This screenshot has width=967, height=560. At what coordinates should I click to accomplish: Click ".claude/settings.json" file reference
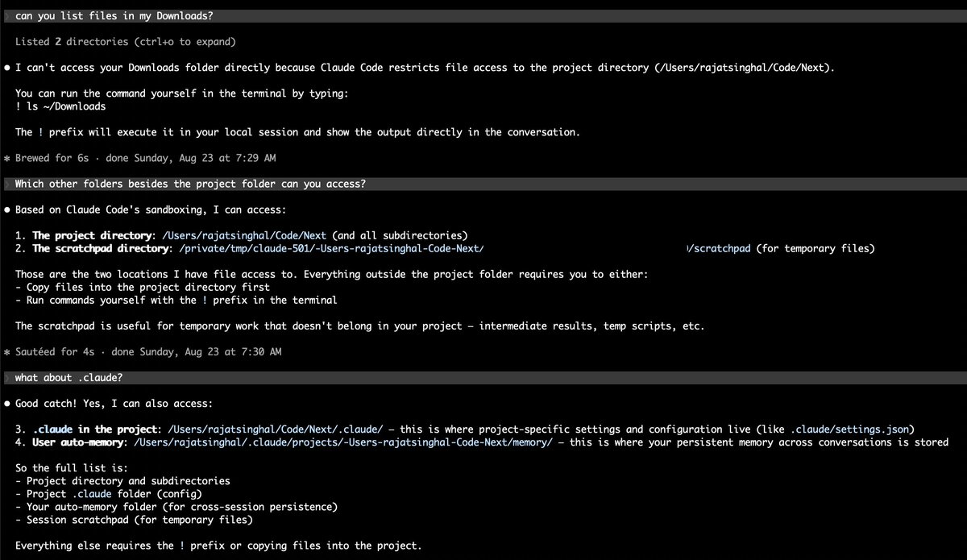(849, 429)
